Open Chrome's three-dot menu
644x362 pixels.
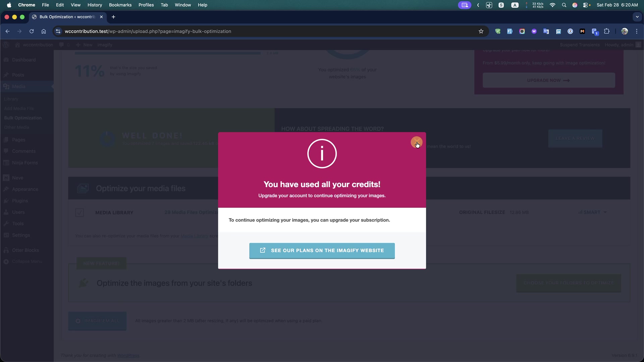(x=637, y=31)
